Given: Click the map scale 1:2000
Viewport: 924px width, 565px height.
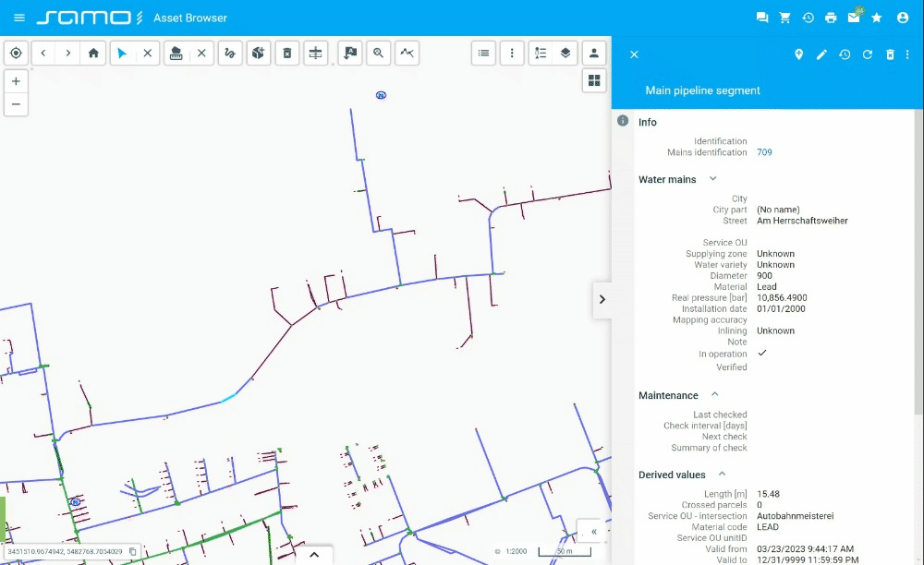Looking at the screenshot, I should point(517,551).
